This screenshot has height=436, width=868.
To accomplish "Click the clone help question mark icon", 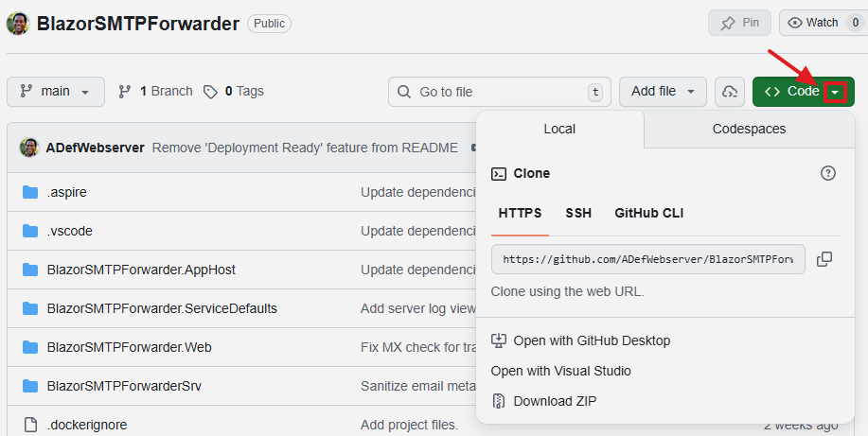I will tap(828, 173).
